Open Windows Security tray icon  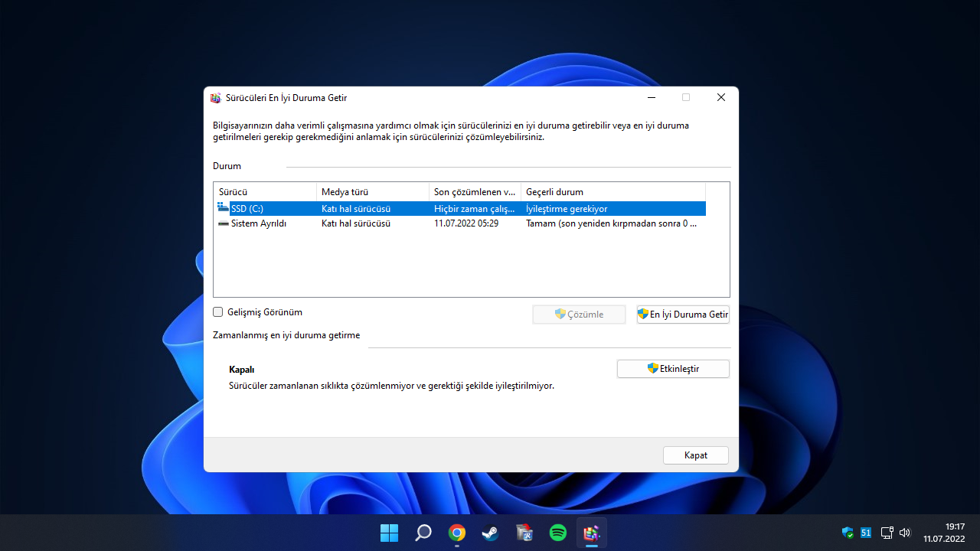coord(848,533)
